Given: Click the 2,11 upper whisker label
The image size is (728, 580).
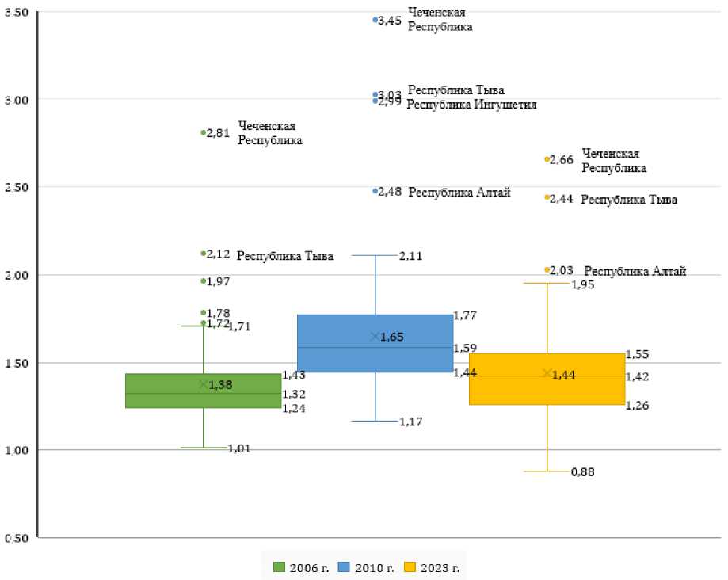Looking at the screenshot, I should [410, 256].
